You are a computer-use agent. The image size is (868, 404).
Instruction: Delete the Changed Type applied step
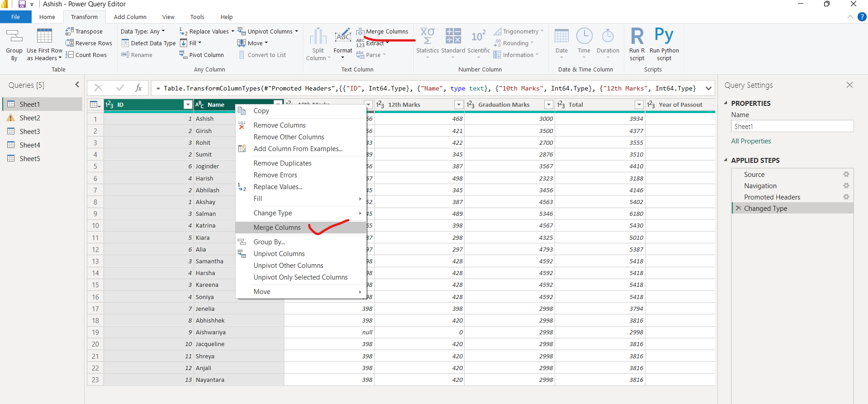coord(738,208)
